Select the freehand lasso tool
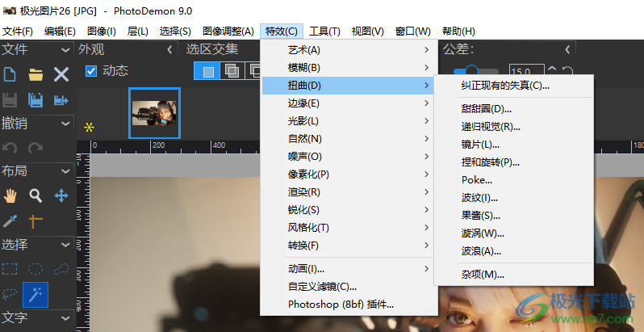Screen dimensions: 644x332 tap(10, 295)
